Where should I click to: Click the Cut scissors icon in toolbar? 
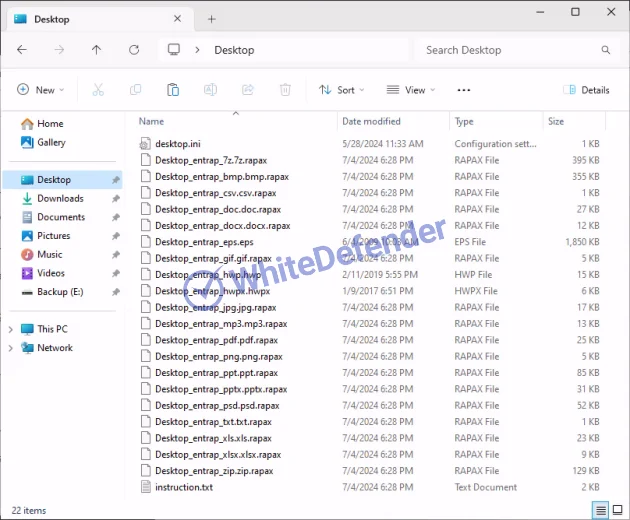coord(98,90)
